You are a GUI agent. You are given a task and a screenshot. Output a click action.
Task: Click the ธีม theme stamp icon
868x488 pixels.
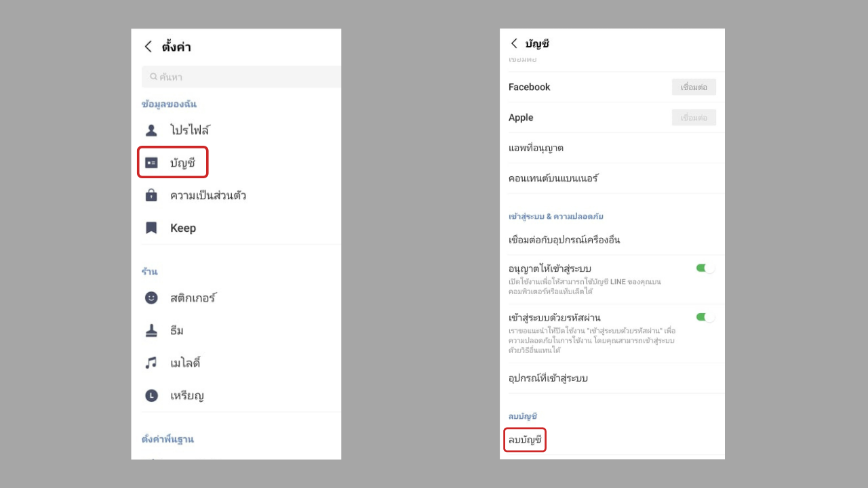coord(151,330)
